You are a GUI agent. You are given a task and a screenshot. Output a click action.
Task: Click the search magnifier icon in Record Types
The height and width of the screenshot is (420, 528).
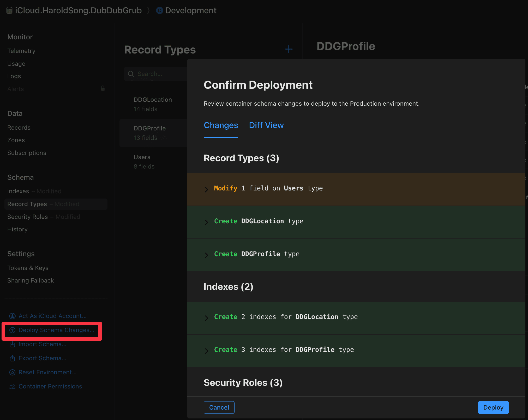coord(131,74)
